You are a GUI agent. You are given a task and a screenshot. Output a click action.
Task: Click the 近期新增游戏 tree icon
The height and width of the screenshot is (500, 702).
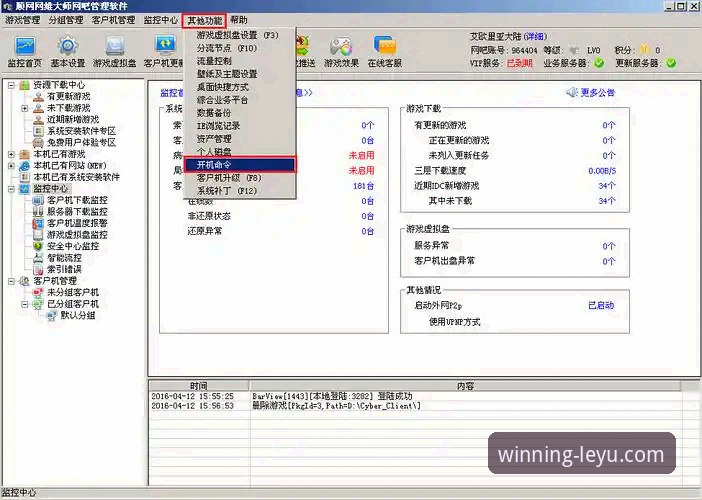39,120
